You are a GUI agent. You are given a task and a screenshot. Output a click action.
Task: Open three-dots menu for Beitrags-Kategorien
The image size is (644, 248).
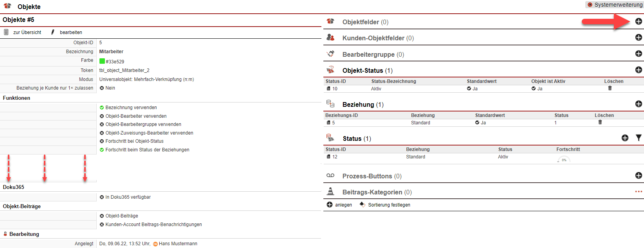click(x=638, y=192)
